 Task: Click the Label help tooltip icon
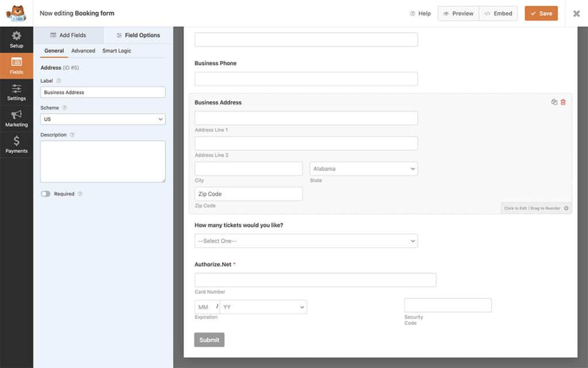59,80
